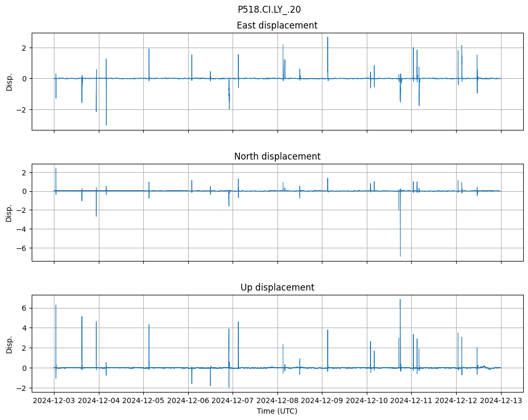
Task: Select the North displacement subplot title
Action: pyautogui.click(x=277, y=156)
